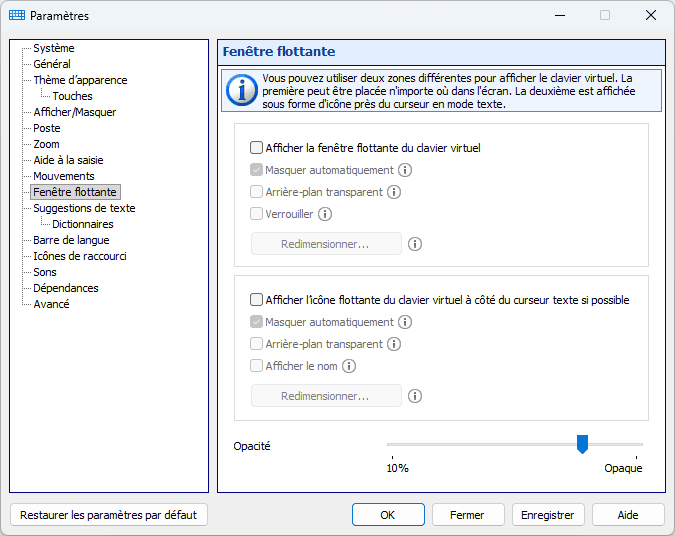Open Barre de langue settings
This screenshot has height=536, width=675.
coord(71,240)
